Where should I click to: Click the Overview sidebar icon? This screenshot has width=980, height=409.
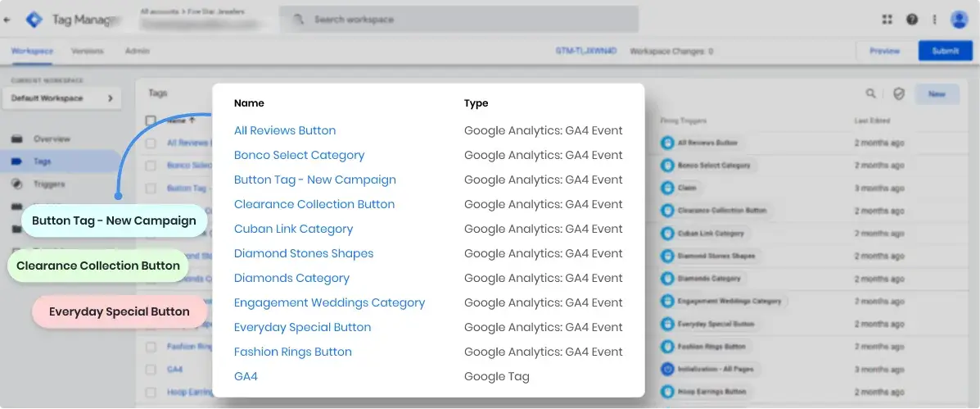[17, 139]
